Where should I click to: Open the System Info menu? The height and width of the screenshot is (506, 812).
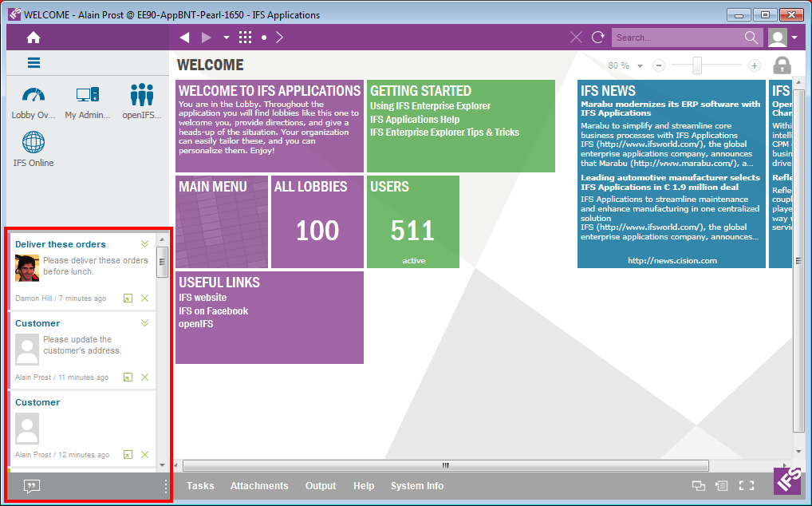(416, 486)
